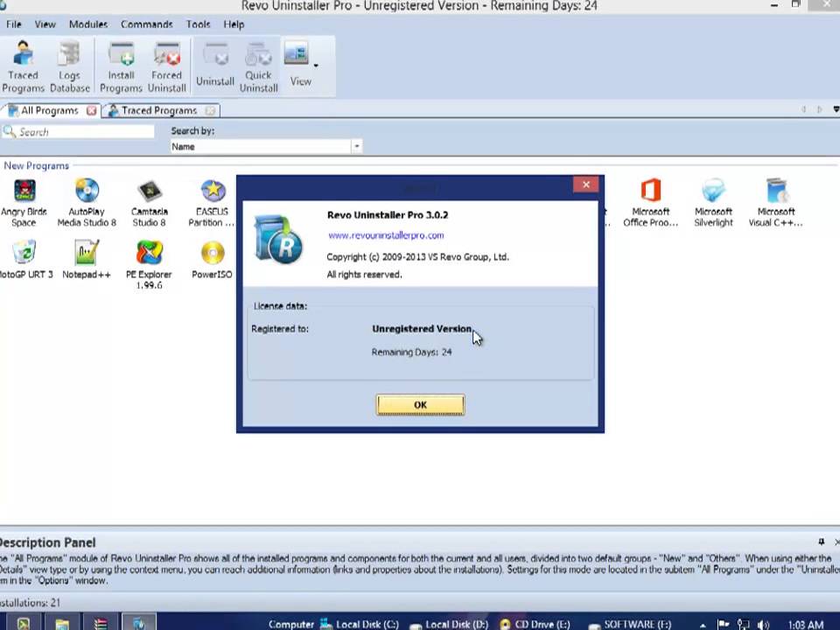Open the Tools menu
This screenshot has height=630, width=840.
pyautogui.click(x=198, y=24)
